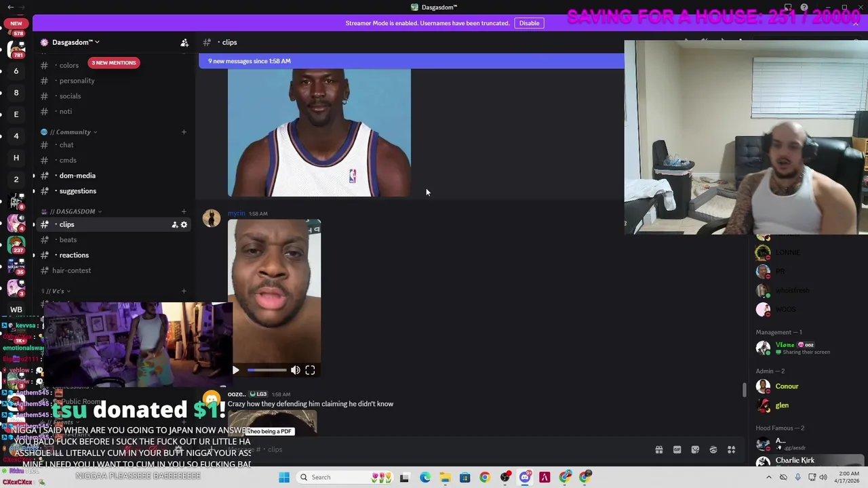868x488 pixels.
Task: Open settings gear for clips channel
Action: click(x=184, y=225)
